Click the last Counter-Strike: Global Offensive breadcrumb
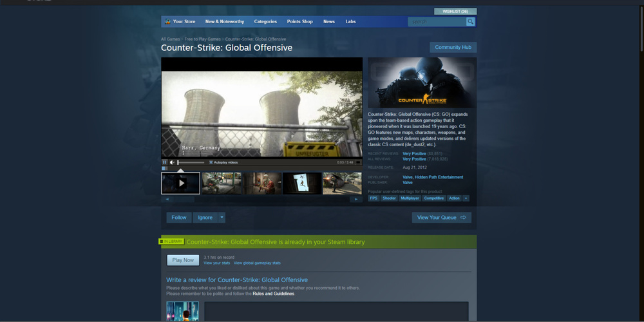This screenshot has height=322, width=644. 256,39
